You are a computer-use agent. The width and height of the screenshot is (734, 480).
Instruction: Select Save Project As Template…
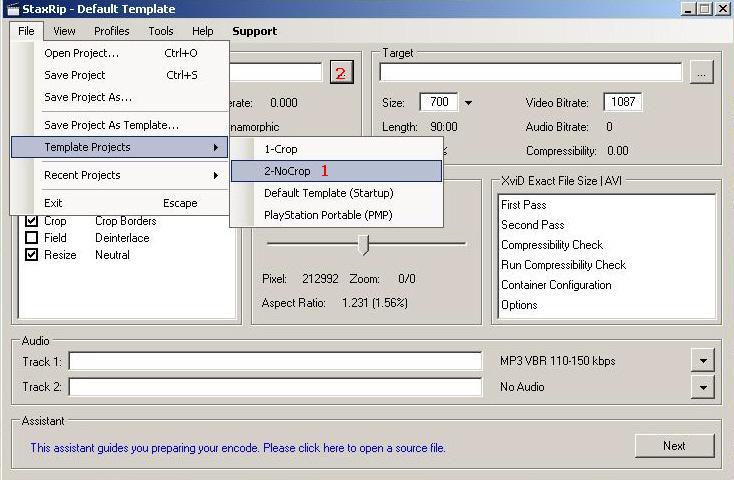(120, 125)
